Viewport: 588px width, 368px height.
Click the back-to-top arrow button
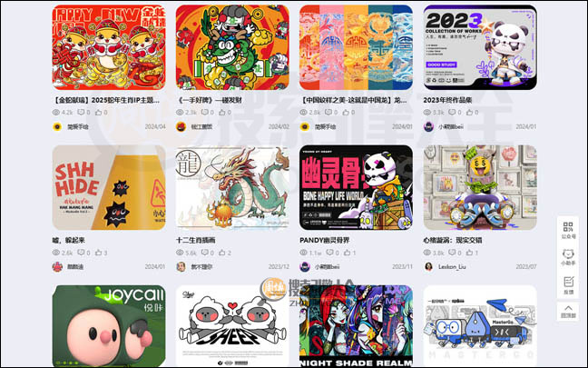pos(569,312)
